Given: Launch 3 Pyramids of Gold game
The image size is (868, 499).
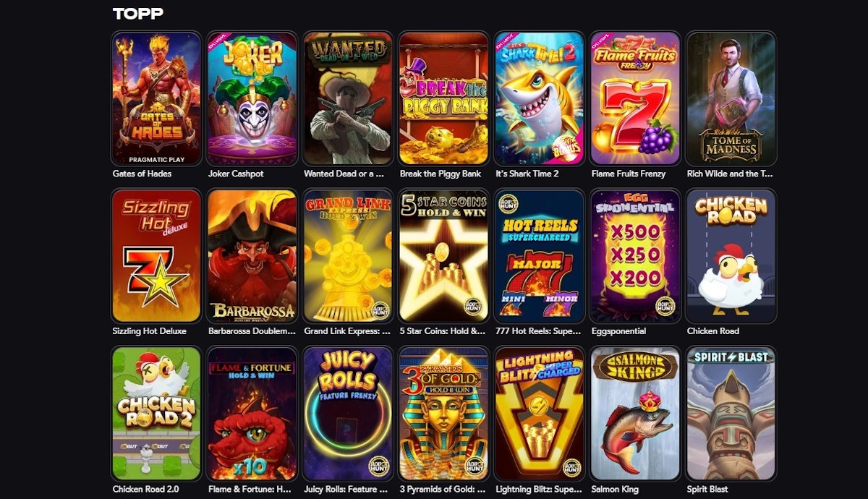Looking at the screenshot, I should point(443,414).
